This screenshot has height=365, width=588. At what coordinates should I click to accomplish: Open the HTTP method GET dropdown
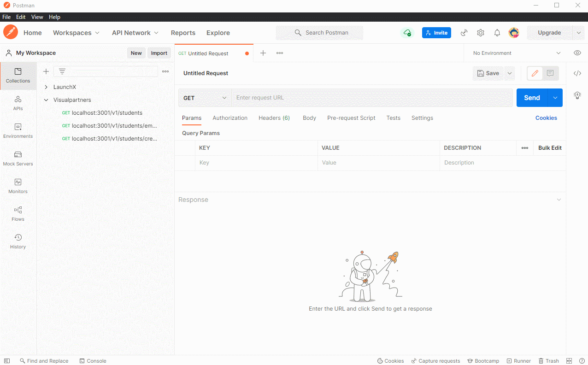[x=205, y=98]
